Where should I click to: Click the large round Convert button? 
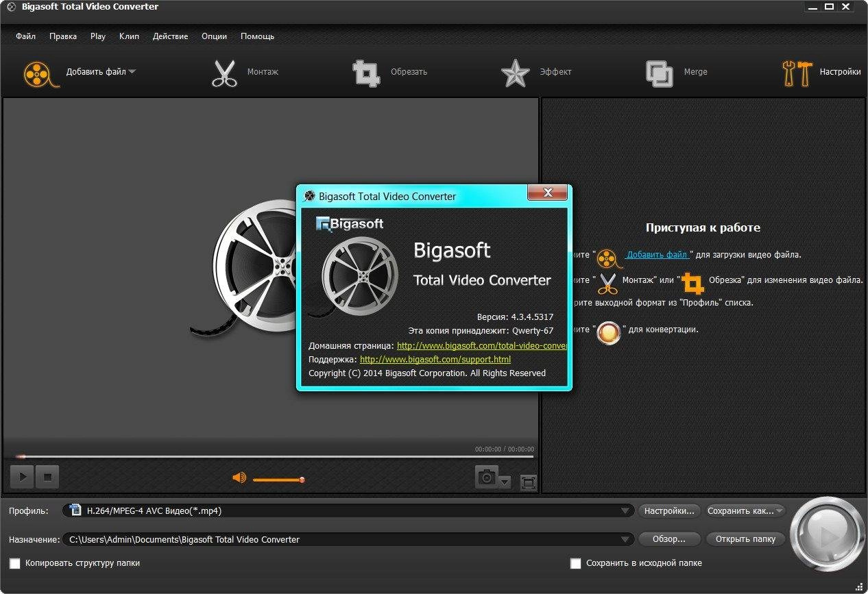click(x=828, y=534)
